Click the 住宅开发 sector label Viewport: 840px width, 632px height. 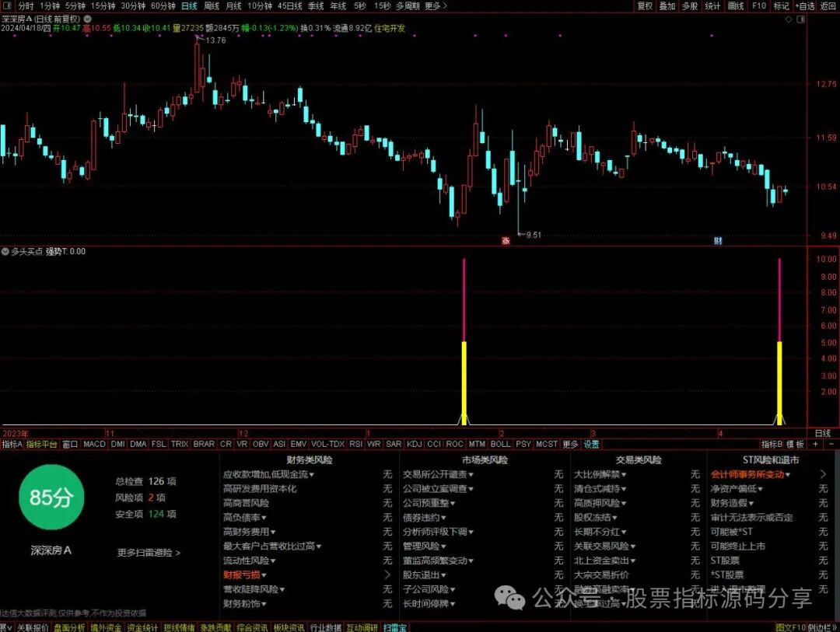click(x=390, y=28)
